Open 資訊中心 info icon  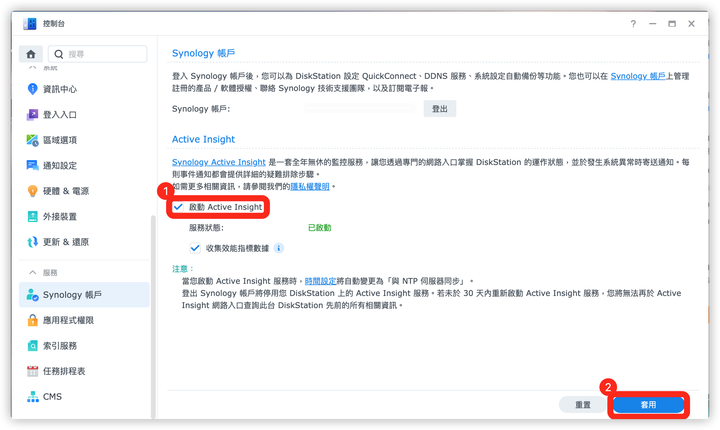[32, 89]
